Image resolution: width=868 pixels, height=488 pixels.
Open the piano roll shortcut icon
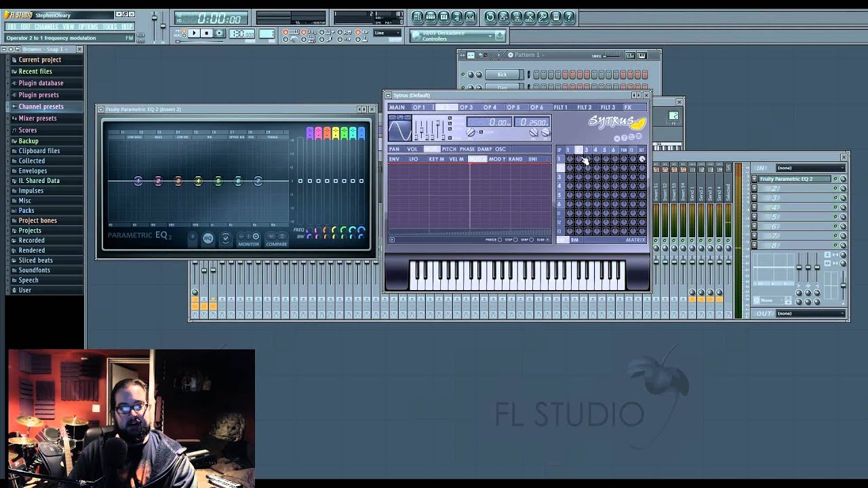[443, 17]
